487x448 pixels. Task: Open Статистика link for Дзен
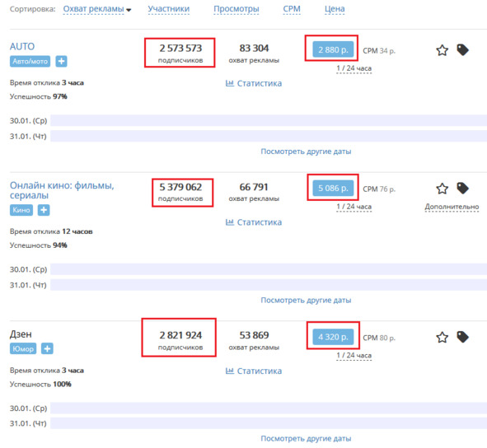254,371
